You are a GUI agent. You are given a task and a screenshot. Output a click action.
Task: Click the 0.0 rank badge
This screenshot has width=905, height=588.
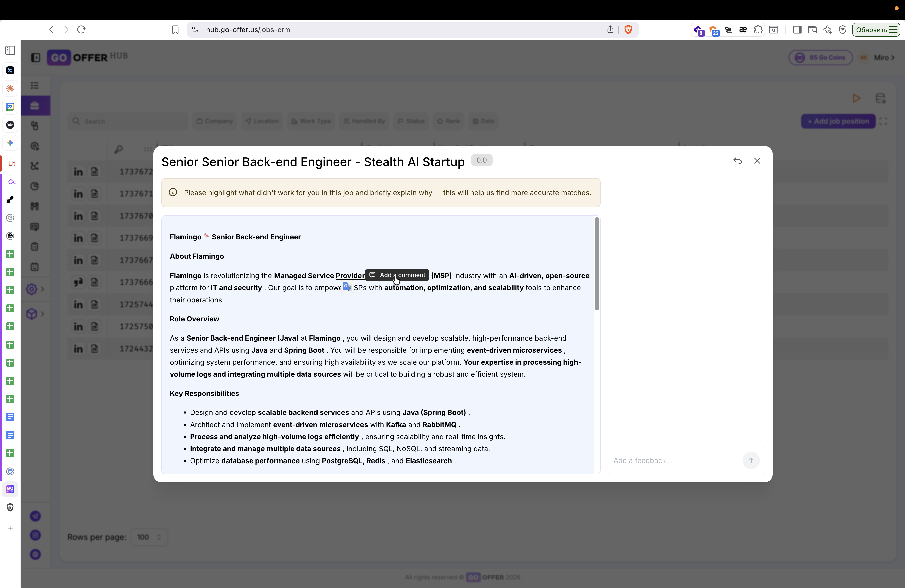pyautogui.click(x=481, y=160)
